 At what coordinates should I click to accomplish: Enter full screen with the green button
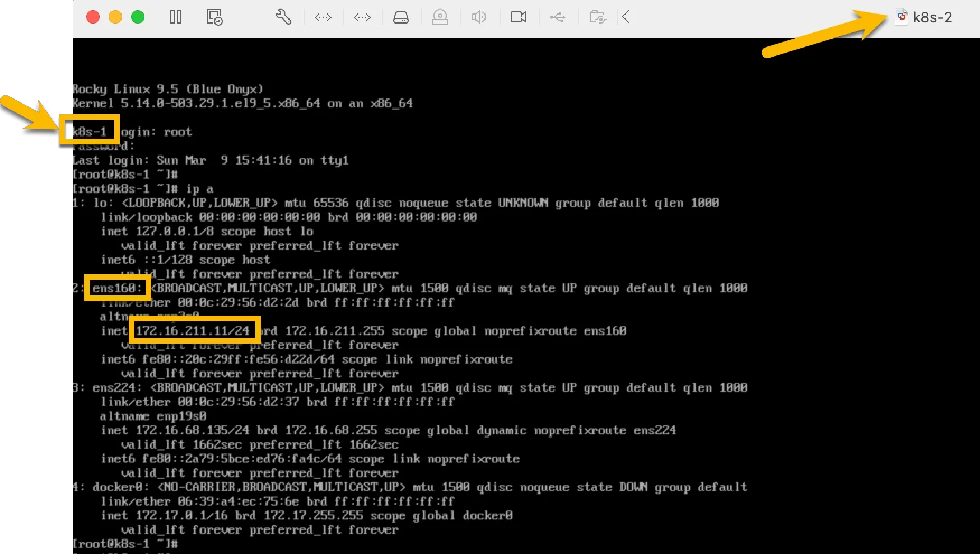[138, 17]
